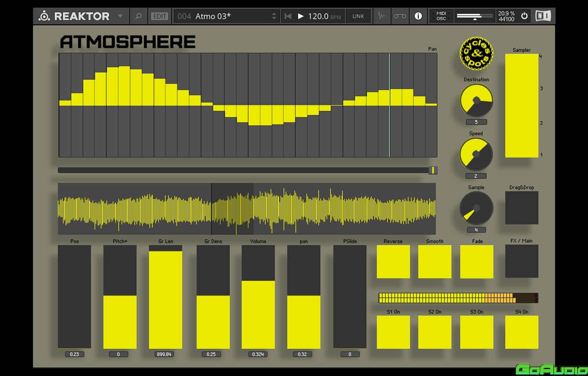
Task: Step presets with the up/down arrows
Action: click(274, 16)
